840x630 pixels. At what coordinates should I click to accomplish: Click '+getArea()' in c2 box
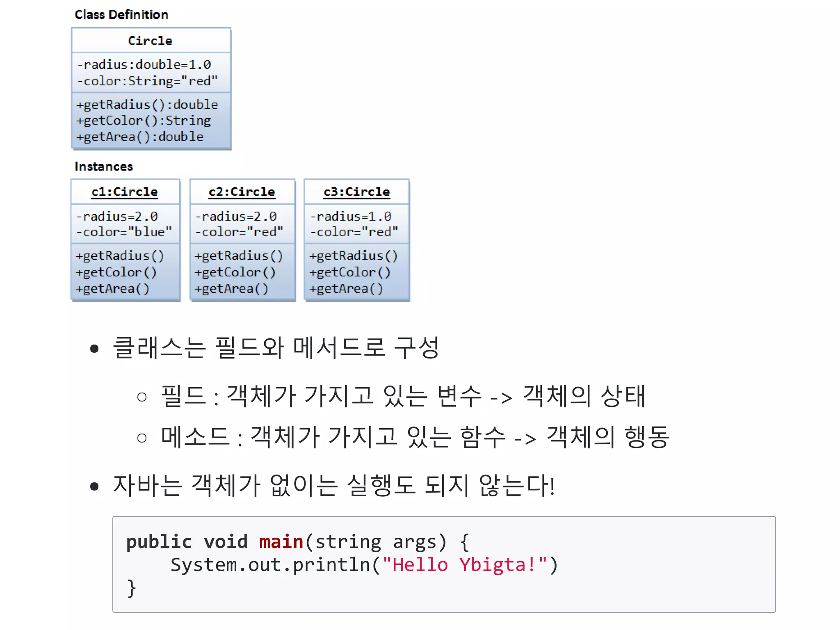[x=232, y=289]
